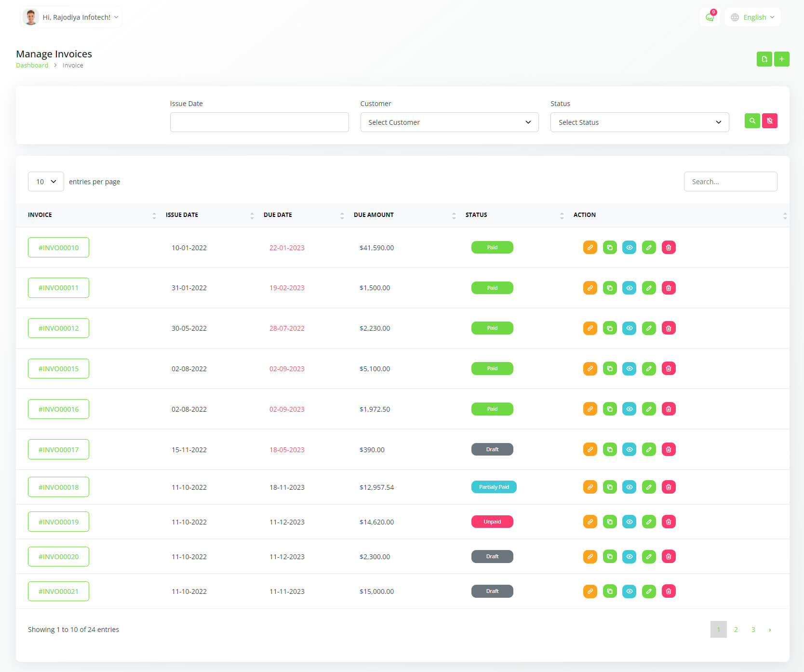
Task: Delete invoice #INVO00021 using trash icon
Action: 669,591
